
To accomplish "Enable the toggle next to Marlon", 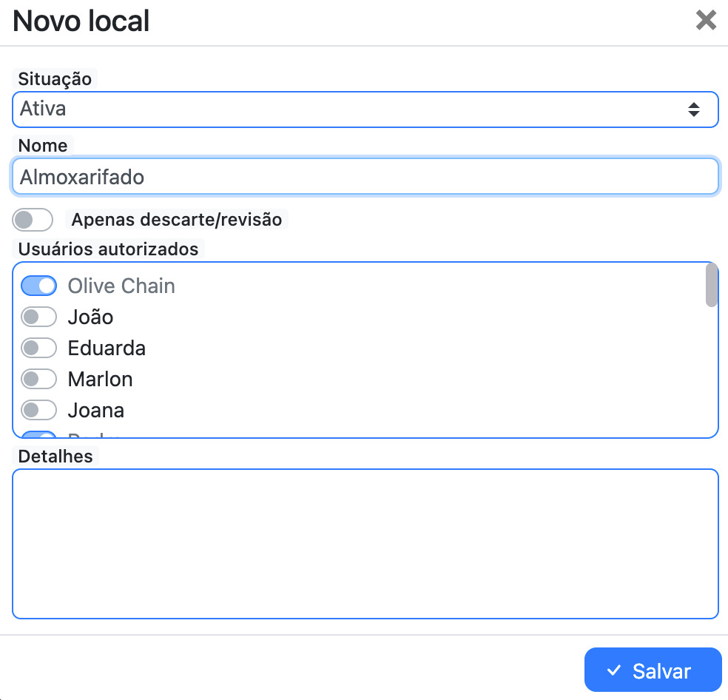I will [x=38, y=379].
